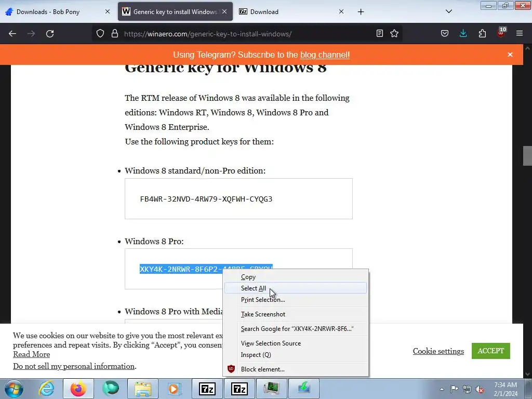Close the Downloads - Bob Pony tab
The height and width of the screenshot is (399, 532).
point(108,11)
